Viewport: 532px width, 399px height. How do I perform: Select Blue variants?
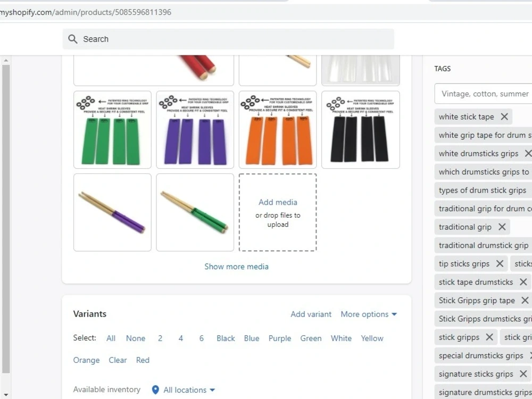252,338
